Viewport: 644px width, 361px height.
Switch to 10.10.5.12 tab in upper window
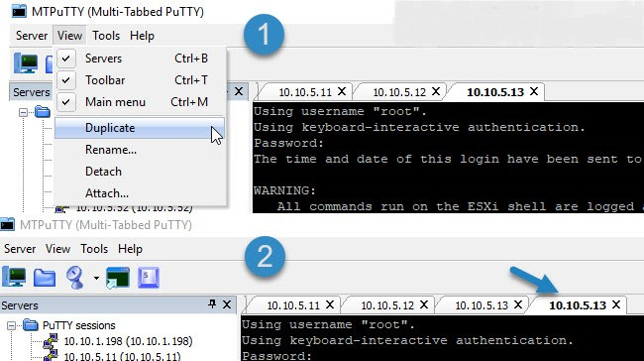(399, 92)
